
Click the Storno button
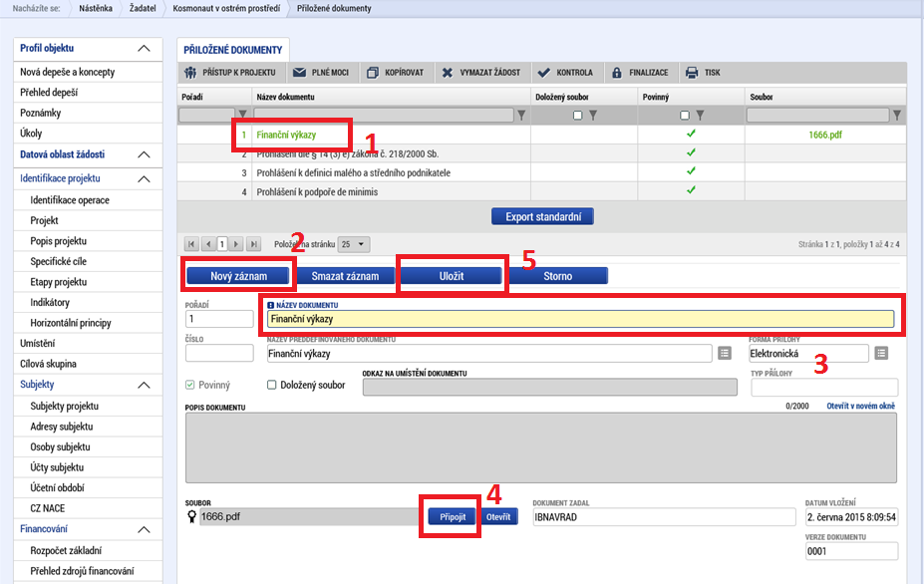point(557,276)
